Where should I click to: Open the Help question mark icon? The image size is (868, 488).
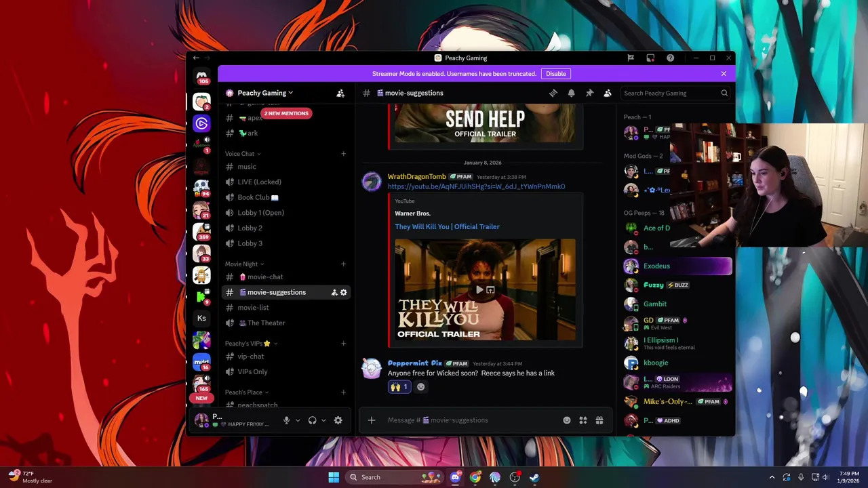(670, 58)
